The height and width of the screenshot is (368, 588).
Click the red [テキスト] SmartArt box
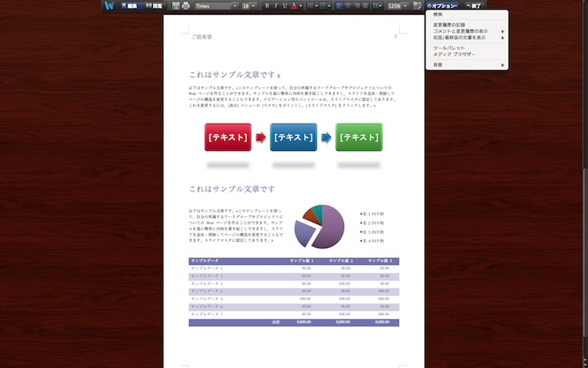point(228,137)
